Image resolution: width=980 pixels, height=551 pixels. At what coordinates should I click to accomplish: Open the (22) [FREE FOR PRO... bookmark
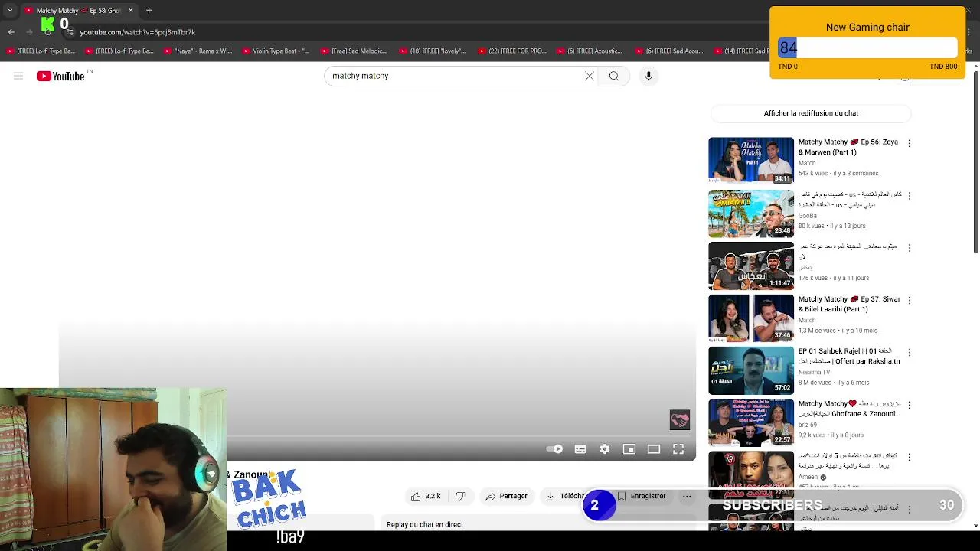tap(512, 51)
